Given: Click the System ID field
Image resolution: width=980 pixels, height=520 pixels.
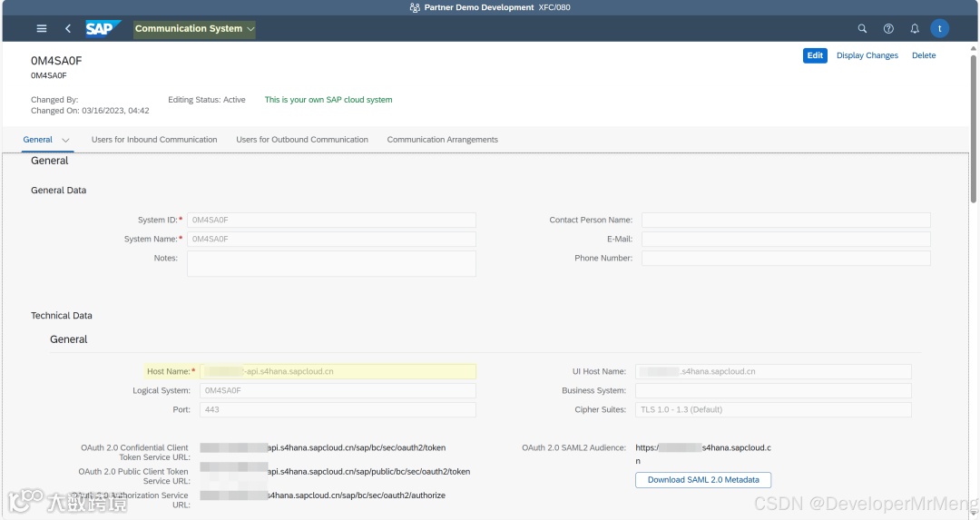Looking at the screenshot, I should pyautogui.click(x=331, y=220).
